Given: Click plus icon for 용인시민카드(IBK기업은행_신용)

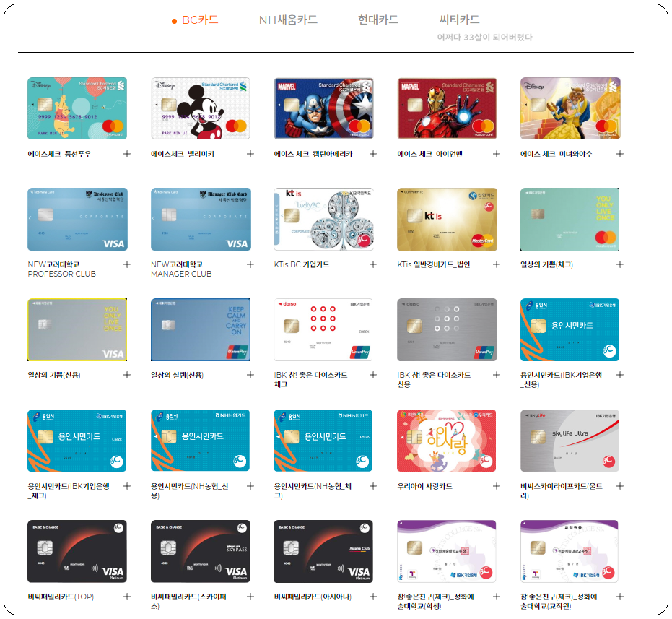Looking at the screenshot, I should tap(620, 375).
